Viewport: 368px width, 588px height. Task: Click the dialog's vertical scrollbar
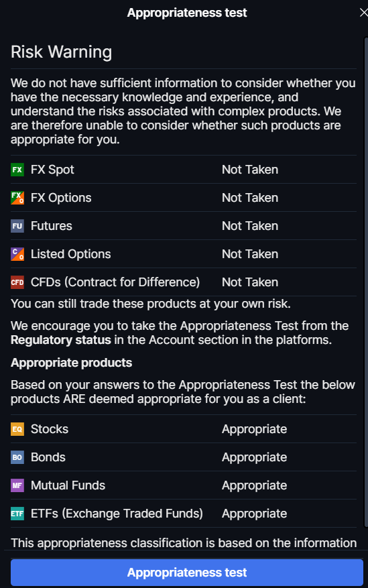(366, 282)
